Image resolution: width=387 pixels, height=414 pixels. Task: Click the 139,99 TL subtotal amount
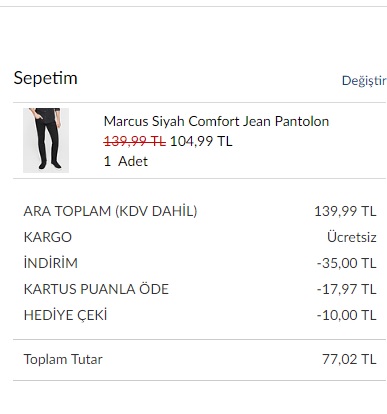point(345,211)
